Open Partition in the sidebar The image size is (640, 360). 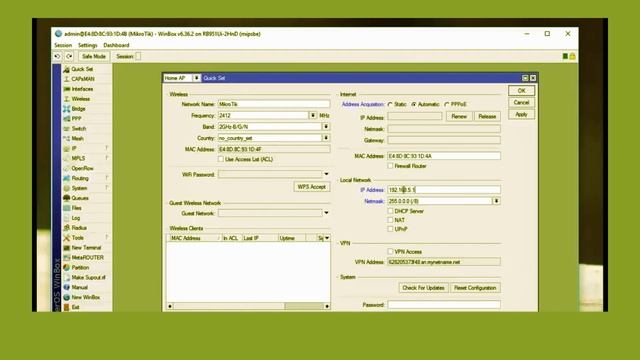click(80, 267)
